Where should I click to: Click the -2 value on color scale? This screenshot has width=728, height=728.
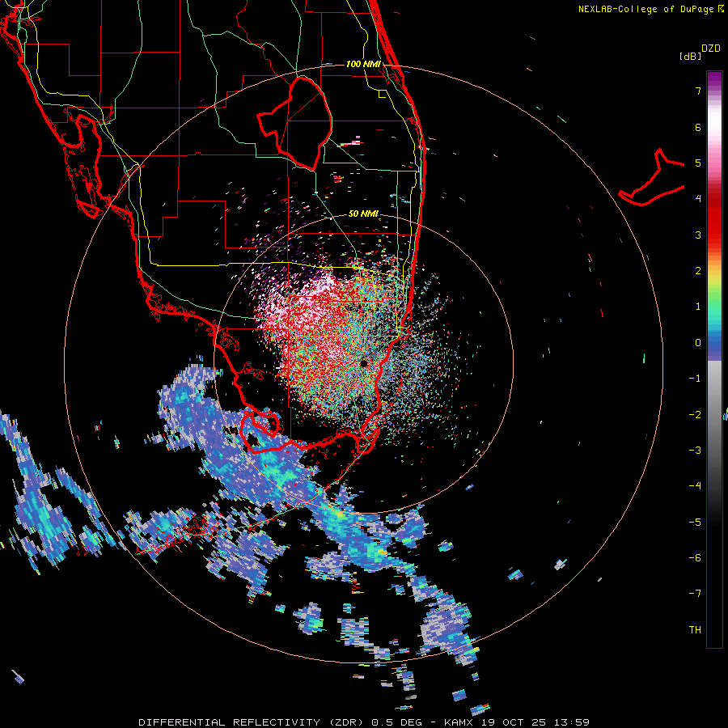click(x=695, y=414)
